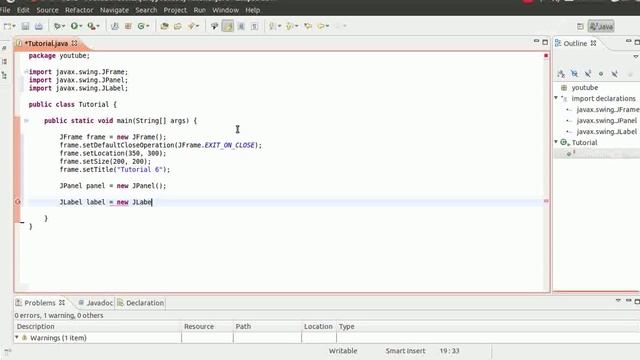This screenshot has height=360, width=640.
Task: Click the External Tools run icon
Action: tap(91, 26)
